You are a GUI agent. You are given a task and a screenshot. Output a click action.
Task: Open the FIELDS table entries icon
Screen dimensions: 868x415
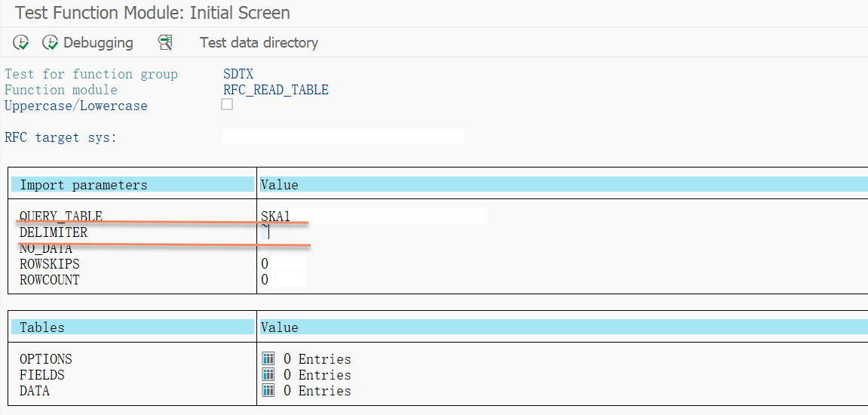268,374
